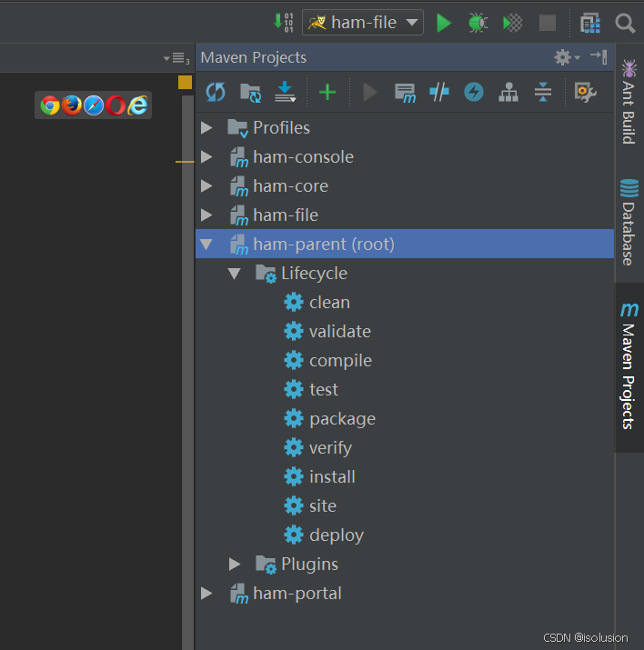Collapse all nodes in Maven tree
Screen dimensions: 644x650
[542, 92]
